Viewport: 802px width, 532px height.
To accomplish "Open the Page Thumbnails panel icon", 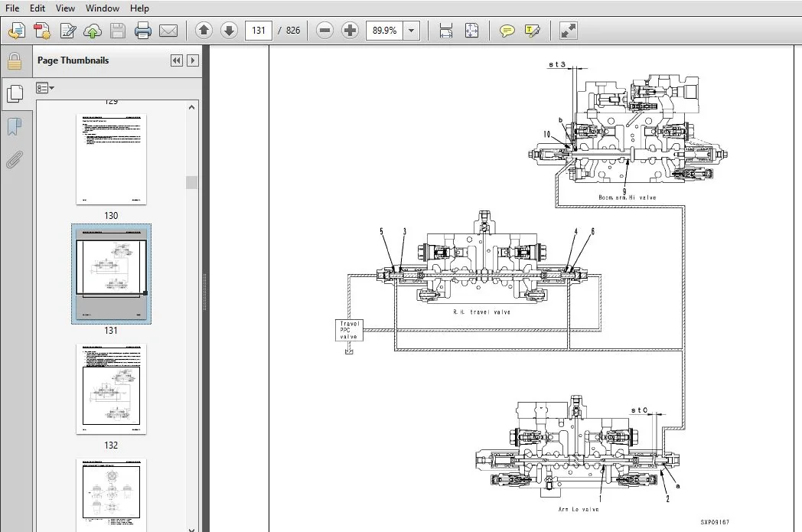I will pyautogui.click(x=15, y=93).
